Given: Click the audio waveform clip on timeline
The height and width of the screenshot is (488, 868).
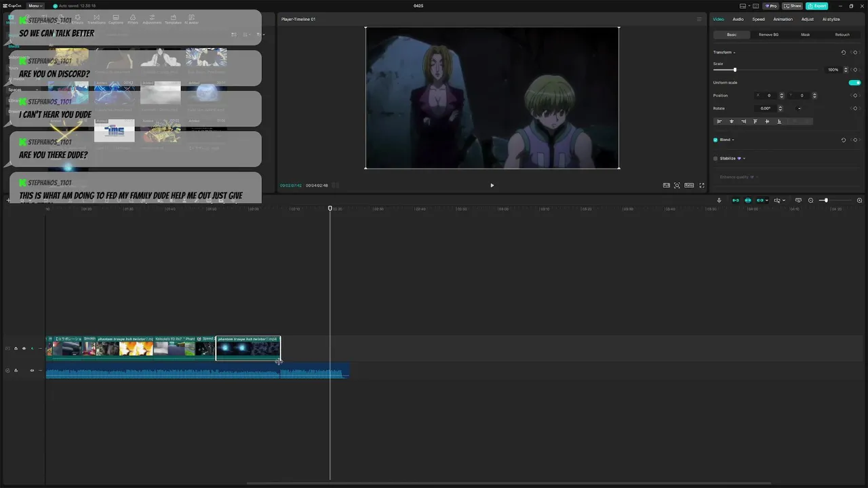Looking at the screenshot, I should tap(197, 371).
